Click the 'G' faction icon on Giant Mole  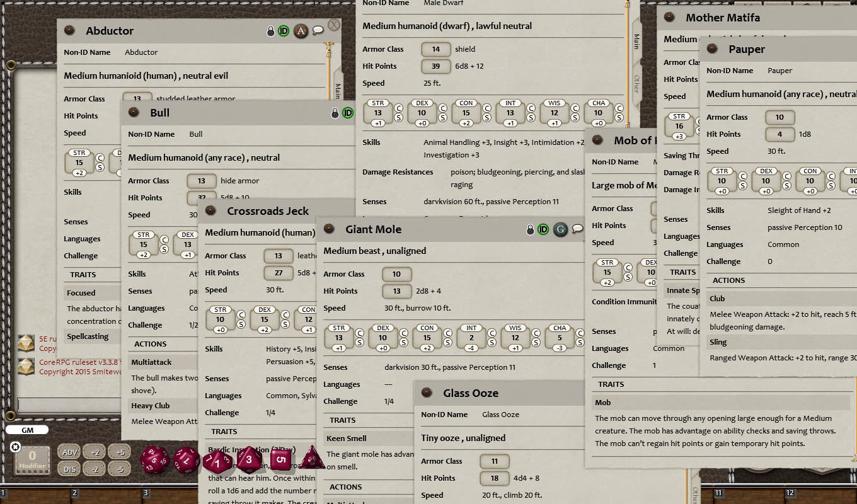coord(560,230)
